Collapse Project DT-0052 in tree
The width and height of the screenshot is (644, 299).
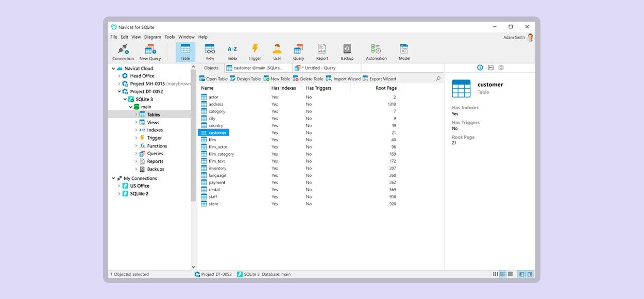(119, 91)
